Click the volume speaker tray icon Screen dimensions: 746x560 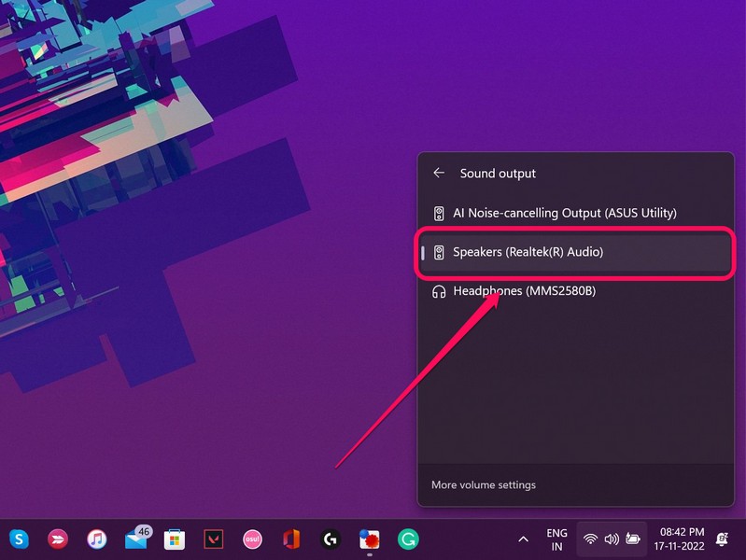612,539
